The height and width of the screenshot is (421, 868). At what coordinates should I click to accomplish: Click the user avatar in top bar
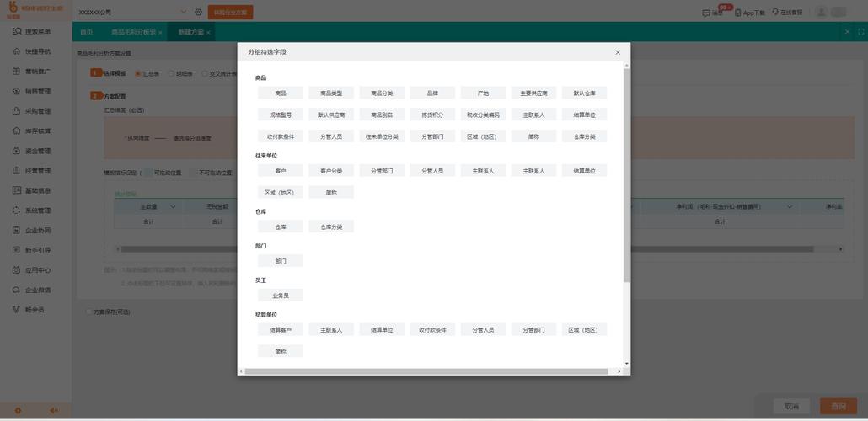[822, 12]
